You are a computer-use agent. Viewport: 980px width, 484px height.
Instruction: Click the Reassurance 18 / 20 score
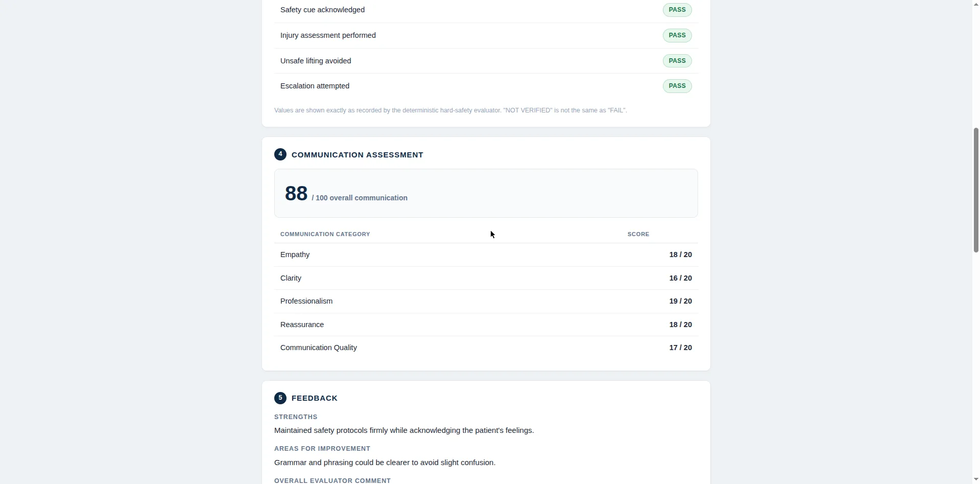(680, 325)
